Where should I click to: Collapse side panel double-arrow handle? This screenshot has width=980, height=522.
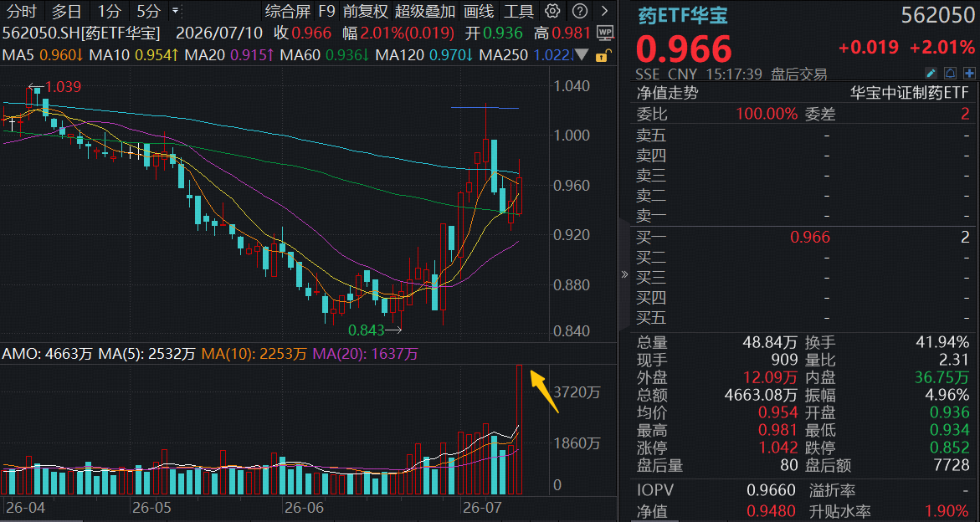[623, 274]
